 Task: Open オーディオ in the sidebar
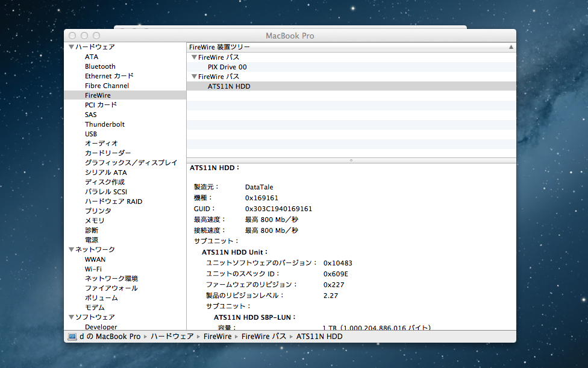[x=101, y=144]
